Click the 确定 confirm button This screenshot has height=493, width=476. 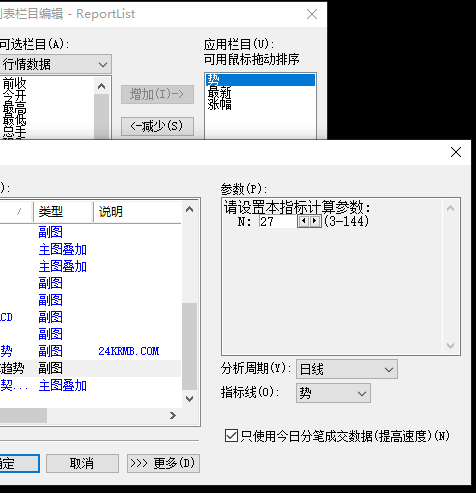19,463
